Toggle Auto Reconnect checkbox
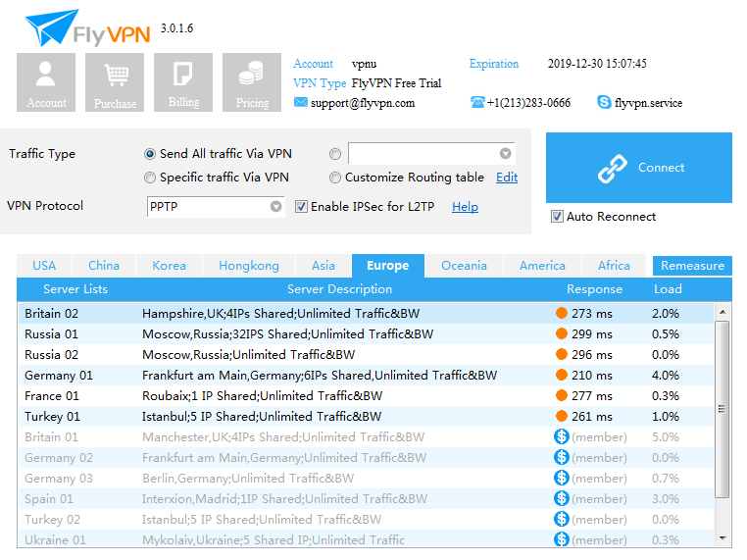This screenshot has height=560, width=747. 557,217
